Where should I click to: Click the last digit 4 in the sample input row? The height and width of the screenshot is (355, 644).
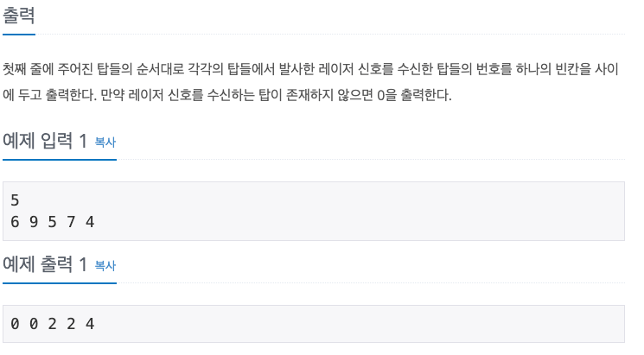[90, 222]
